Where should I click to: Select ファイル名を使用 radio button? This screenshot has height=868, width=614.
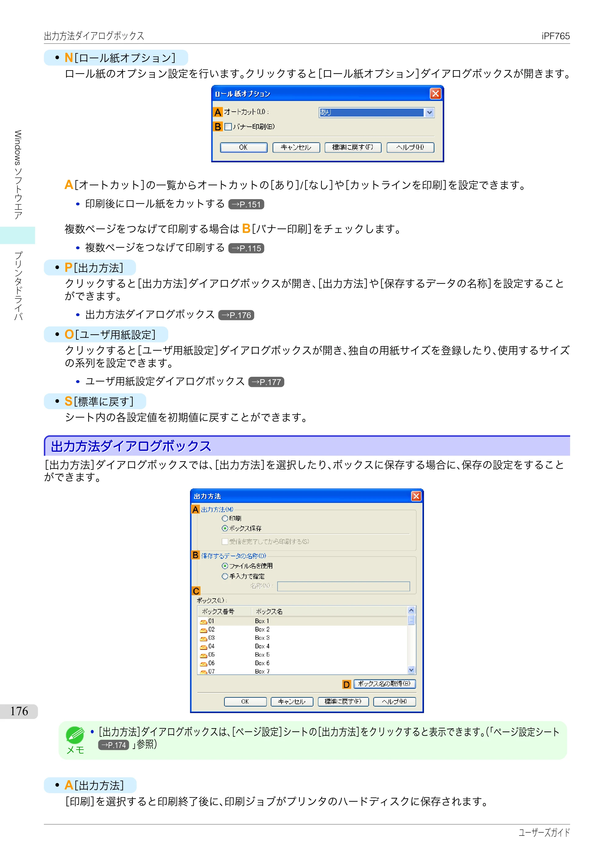pos(225,566)
